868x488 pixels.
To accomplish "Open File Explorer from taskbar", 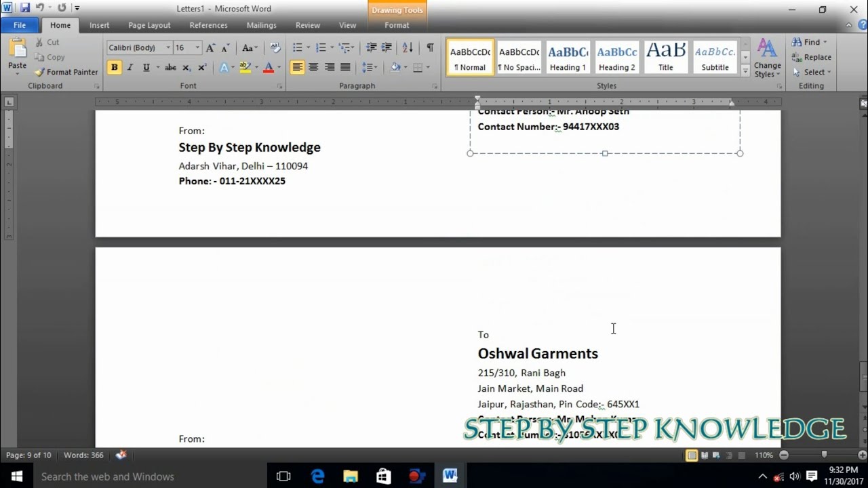I will tap(351, 476).
